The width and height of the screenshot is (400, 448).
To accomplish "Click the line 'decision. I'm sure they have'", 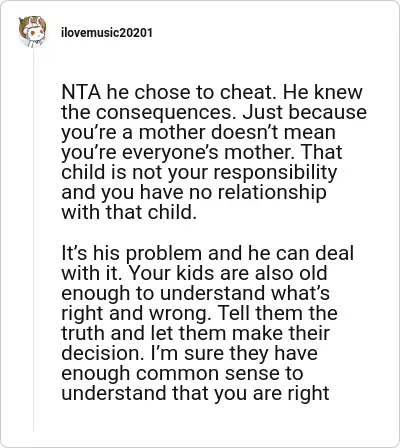I will [x=189, y=353].
